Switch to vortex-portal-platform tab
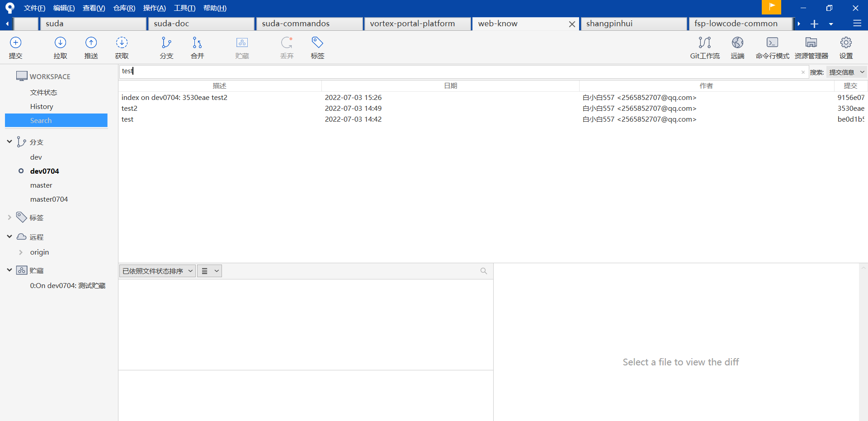 417,24
